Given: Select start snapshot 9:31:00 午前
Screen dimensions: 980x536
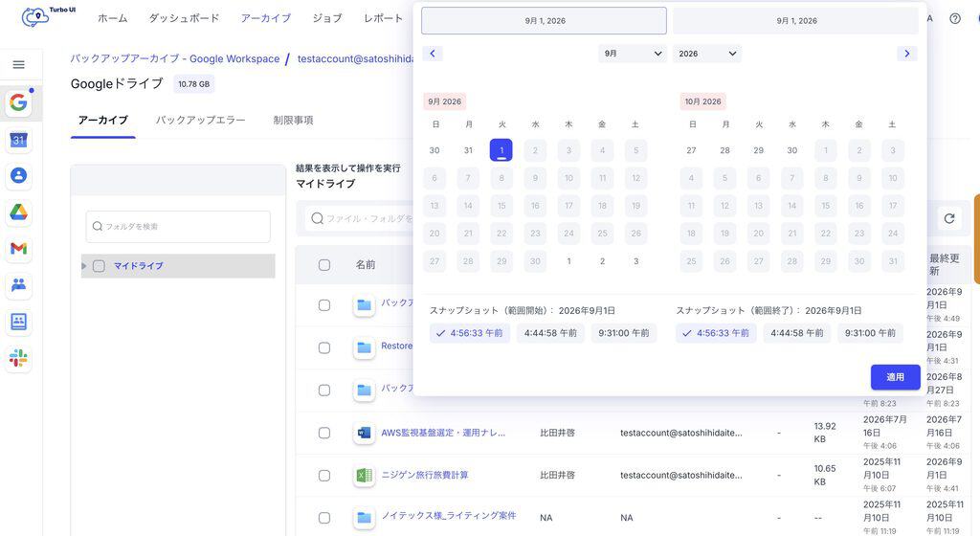Looking at the screenshot, I should (624, 333).
